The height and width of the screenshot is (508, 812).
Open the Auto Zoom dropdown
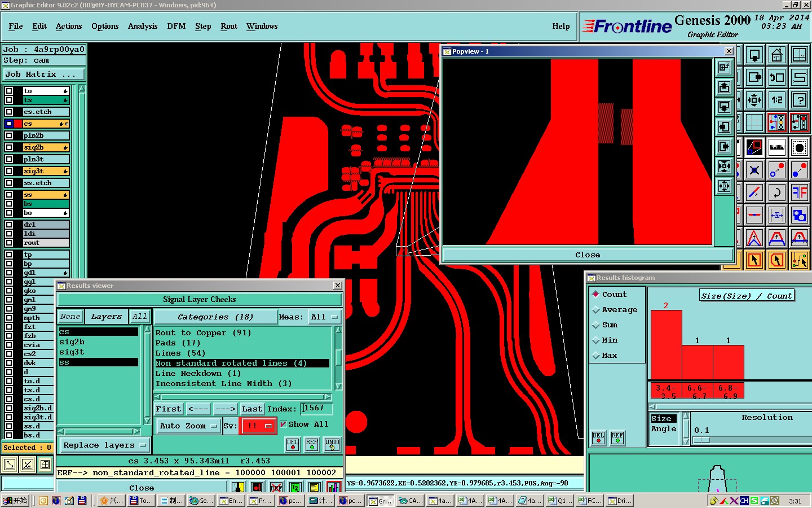point(188,426)
